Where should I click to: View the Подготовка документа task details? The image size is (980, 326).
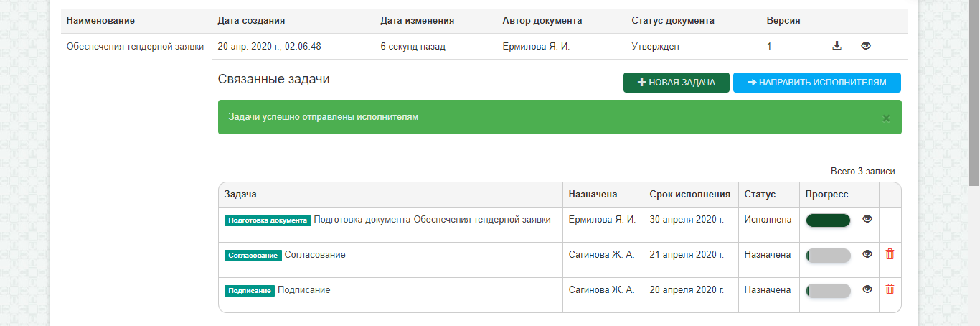pos(867,219)
